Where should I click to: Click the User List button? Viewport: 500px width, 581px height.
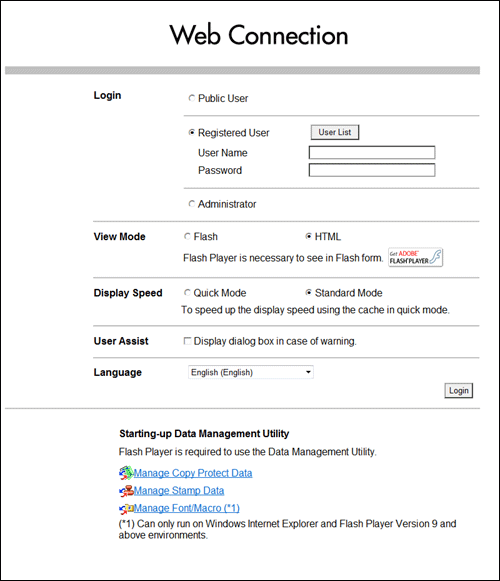[335, 132]
